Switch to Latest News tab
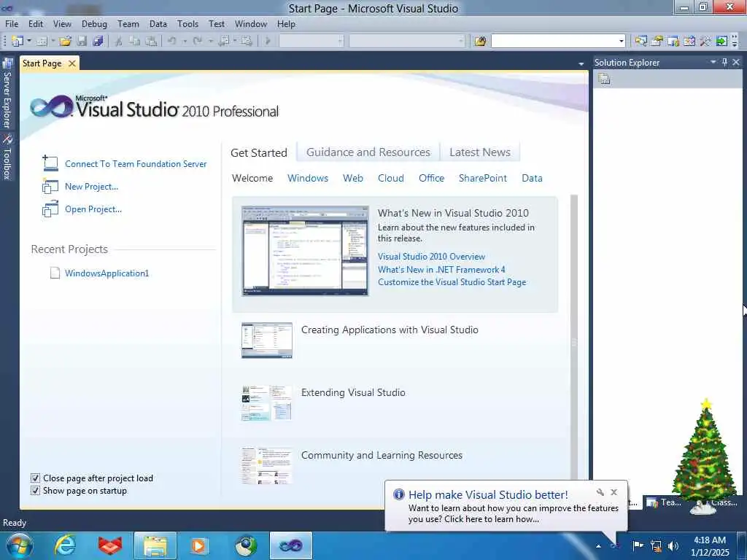747x560 pixels. pos(480,152)
